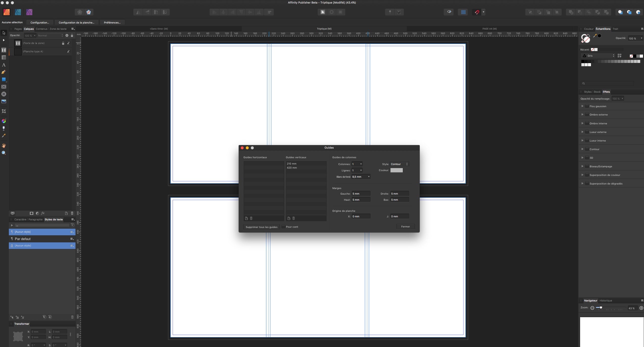Screen dimensions: 644x347
Task: Select the Place Image tool
Action: click(4, 101)
